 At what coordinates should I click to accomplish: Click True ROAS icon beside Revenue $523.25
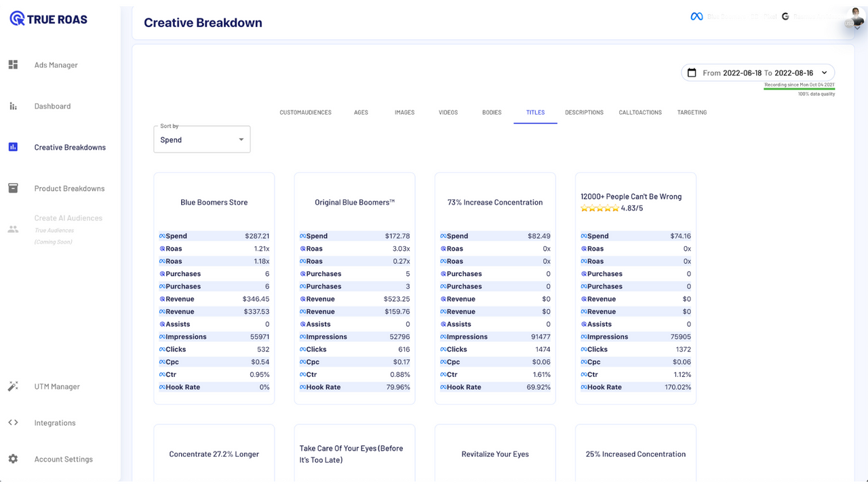(303, 299)
